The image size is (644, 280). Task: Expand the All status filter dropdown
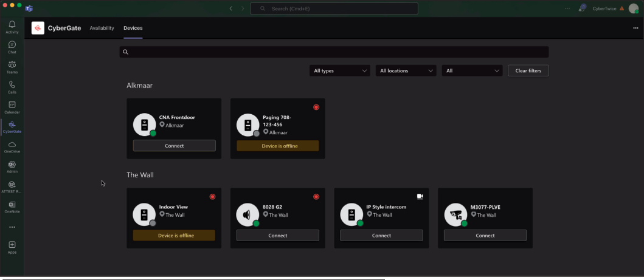tap(472, 70)
